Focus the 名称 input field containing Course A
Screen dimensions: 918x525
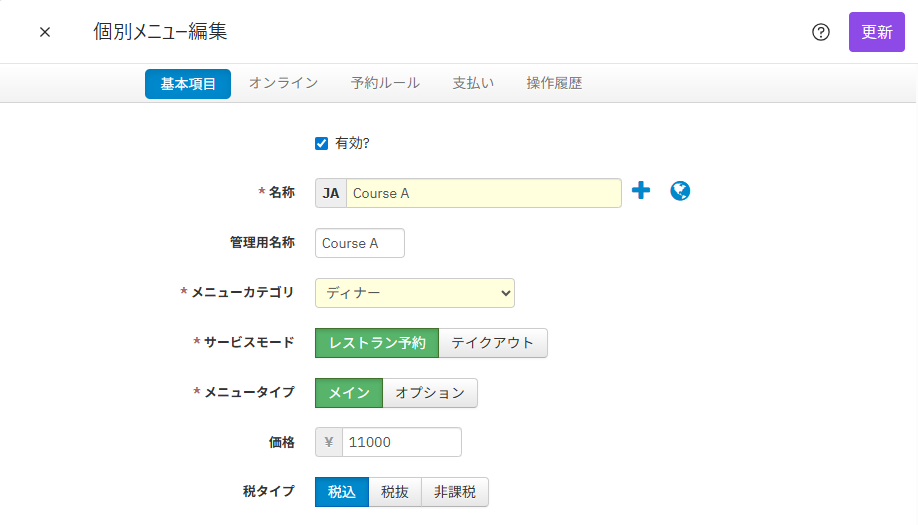(x=484, y=193)
